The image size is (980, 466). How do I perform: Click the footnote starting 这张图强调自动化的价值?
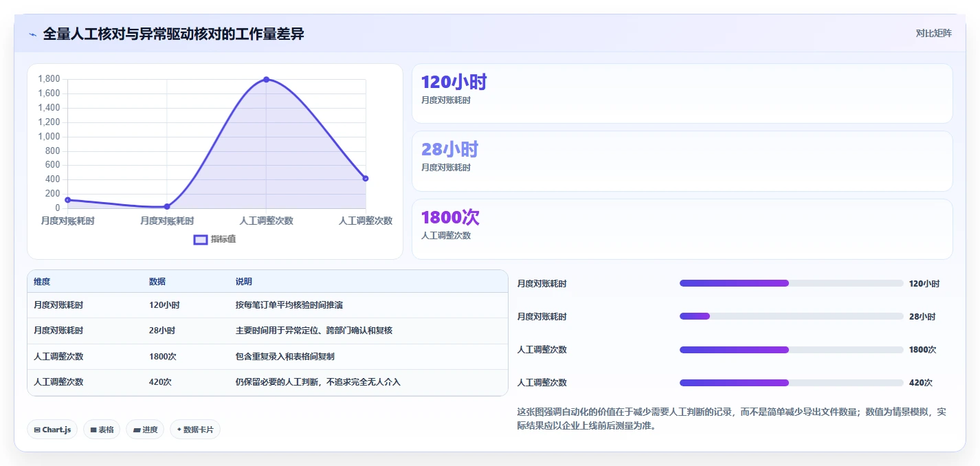[731, 419]
